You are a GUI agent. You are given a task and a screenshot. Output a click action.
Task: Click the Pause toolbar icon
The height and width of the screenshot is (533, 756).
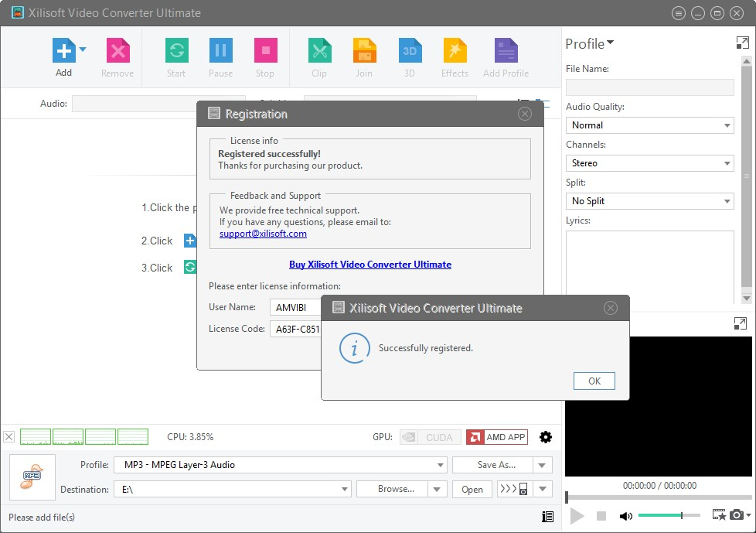click(221, 50)
